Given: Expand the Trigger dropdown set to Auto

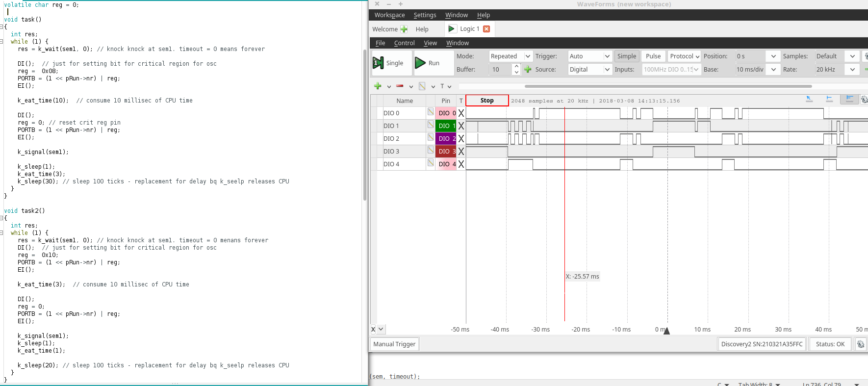Looking at the screenshot, I should pyautogui.click(x=590, y=56).
